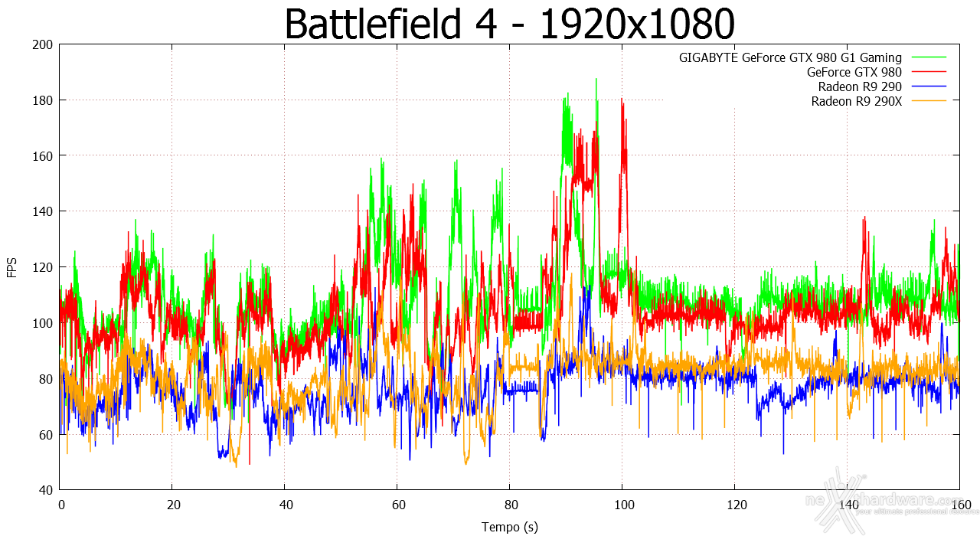The width and height of the screenshot is (980, 536).
Task: Click the "FPS" vertical axis label
Action: point(11,267)
